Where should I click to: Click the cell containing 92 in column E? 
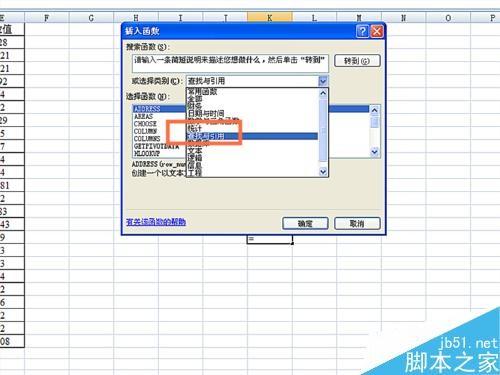point(12,81)
